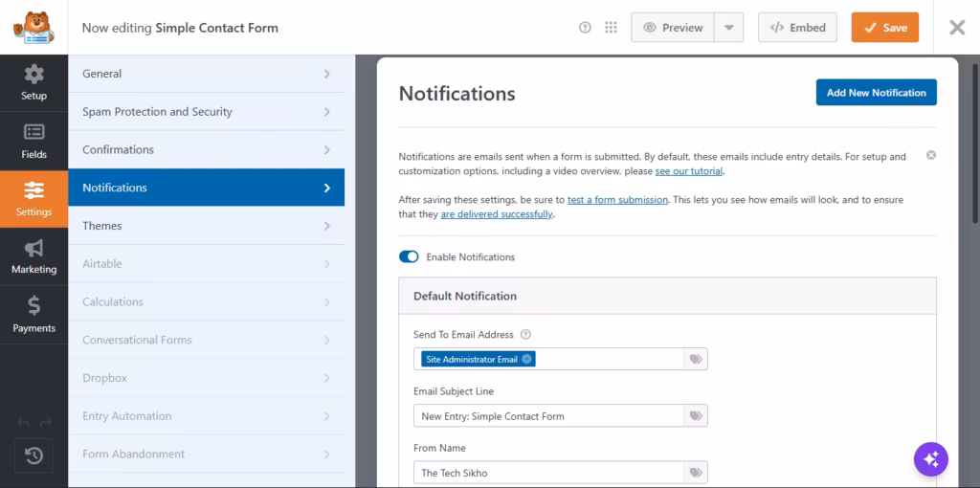Expand Confirmations chevron
The width and height of the screenshot is (980, 488).
pos(327,150)
